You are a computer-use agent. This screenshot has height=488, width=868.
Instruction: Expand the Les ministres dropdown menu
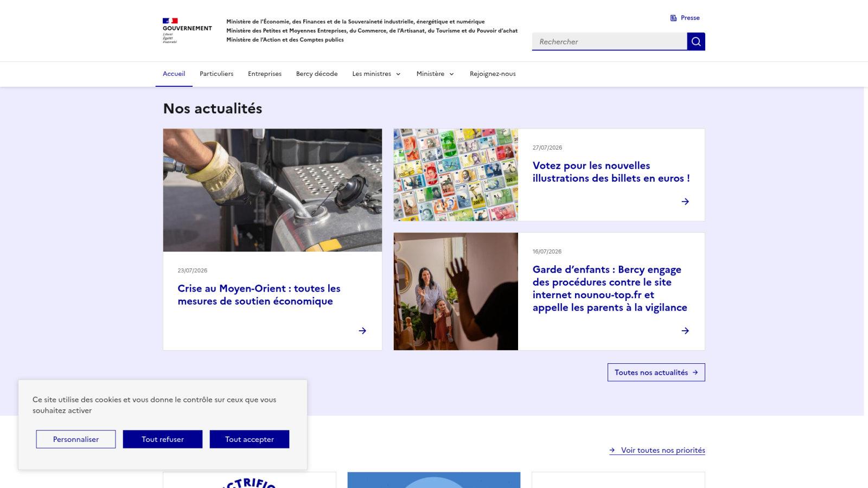(x=376, y=74)
